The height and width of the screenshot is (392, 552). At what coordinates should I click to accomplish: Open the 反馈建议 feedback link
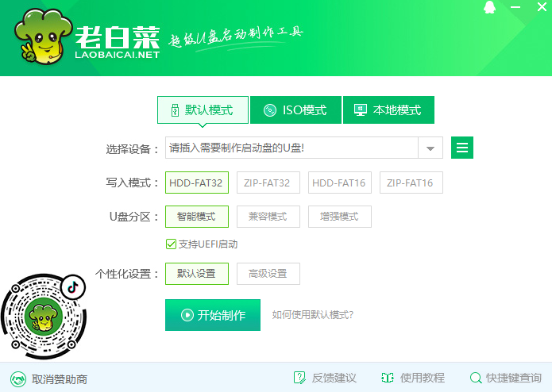click(334, 378)
